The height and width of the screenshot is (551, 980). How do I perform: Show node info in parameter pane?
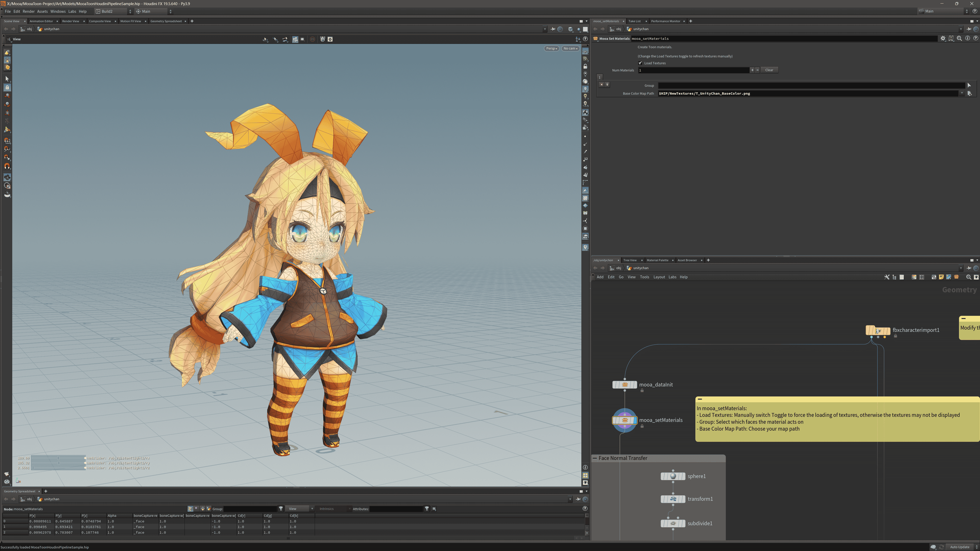click(x=968, y=39)
